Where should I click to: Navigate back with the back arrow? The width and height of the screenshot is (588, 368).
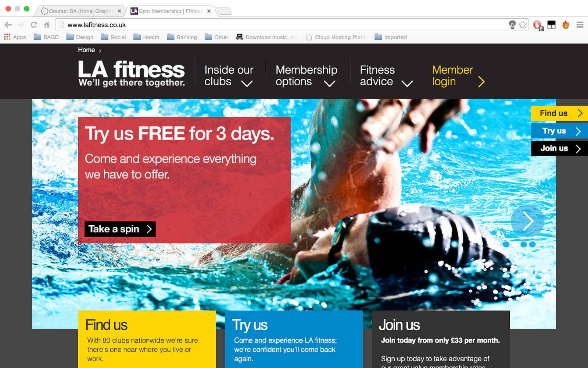tap(8, 25)
